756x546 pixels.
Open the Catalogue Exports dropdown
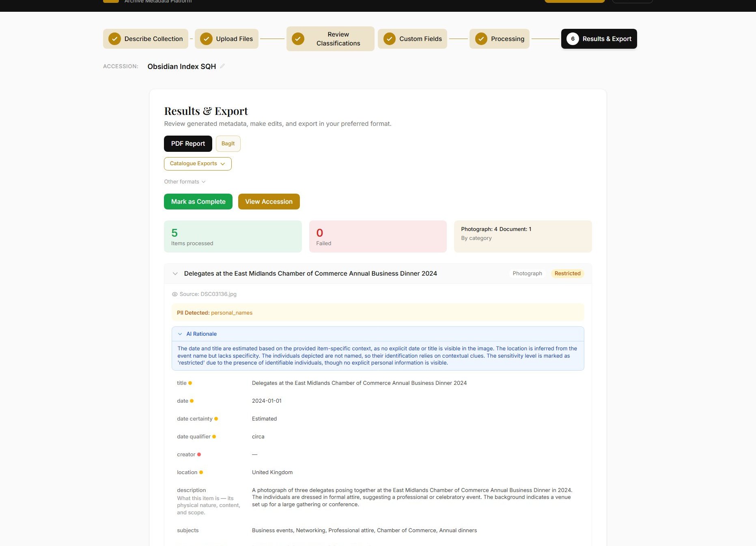(x=198, y=164)
